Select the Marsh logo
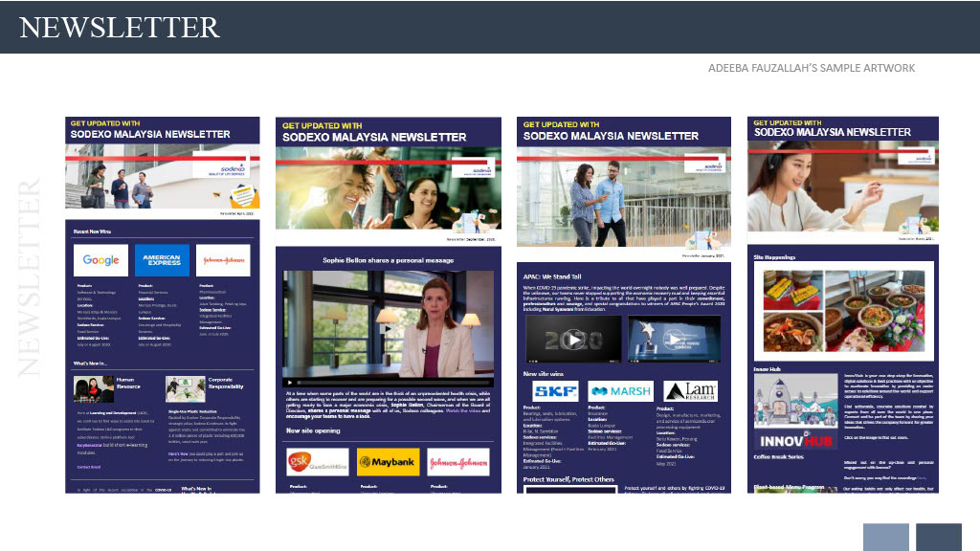Image resolution: width=980 pixels, height=551 pixels. point(620,390)
